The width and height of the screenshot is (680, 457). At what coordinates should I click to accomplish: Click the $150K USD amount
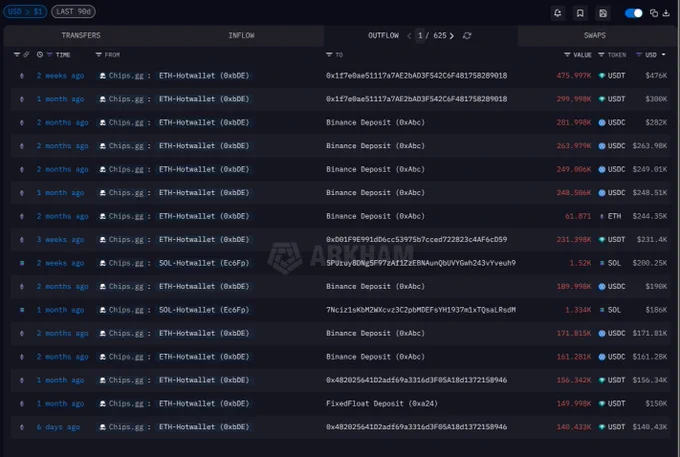[656, 403]
